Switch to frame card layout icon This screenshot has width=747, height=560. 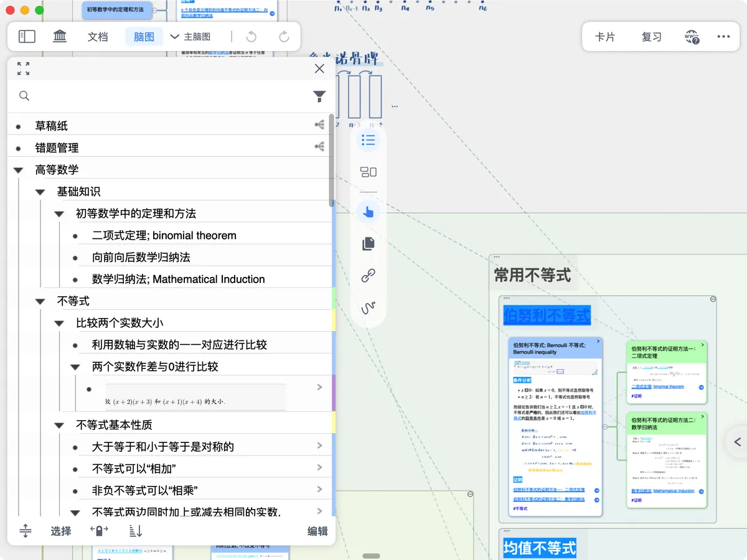(x=369, y=172)
